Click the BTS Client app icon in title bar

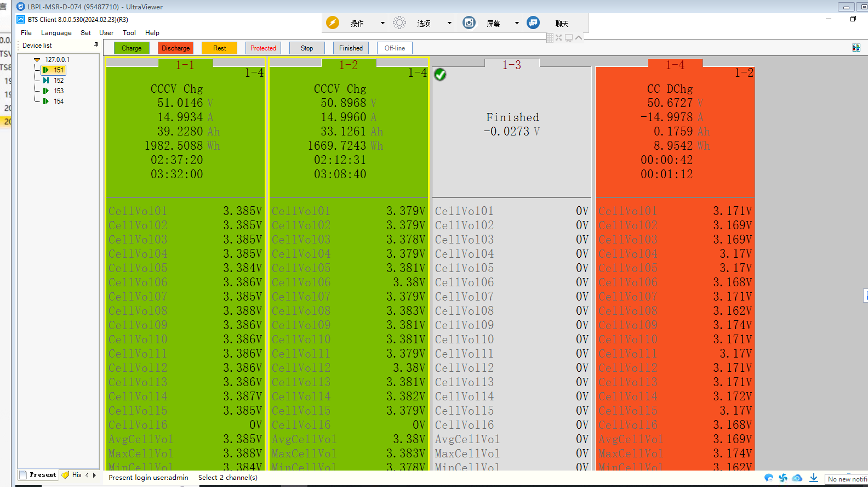click(x=21, y=19)
